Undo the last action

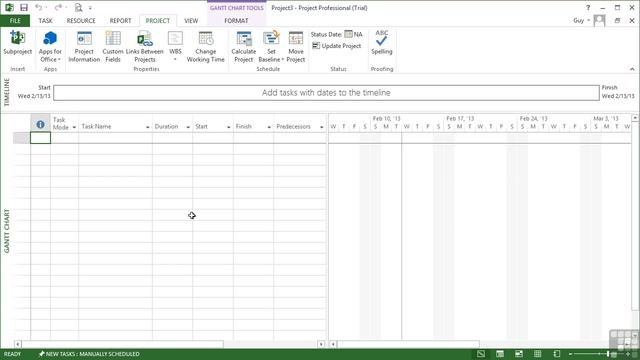point(38,7)
